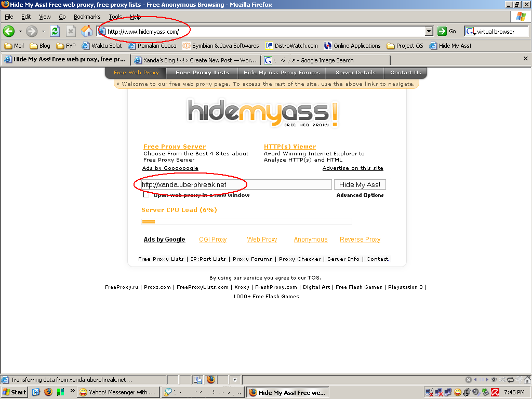Image resolution: width=532 pixels, height=399 pixels.
Task: Switch to Yahoo! Messenger taskbar button
Action: (x=118, y=392)
